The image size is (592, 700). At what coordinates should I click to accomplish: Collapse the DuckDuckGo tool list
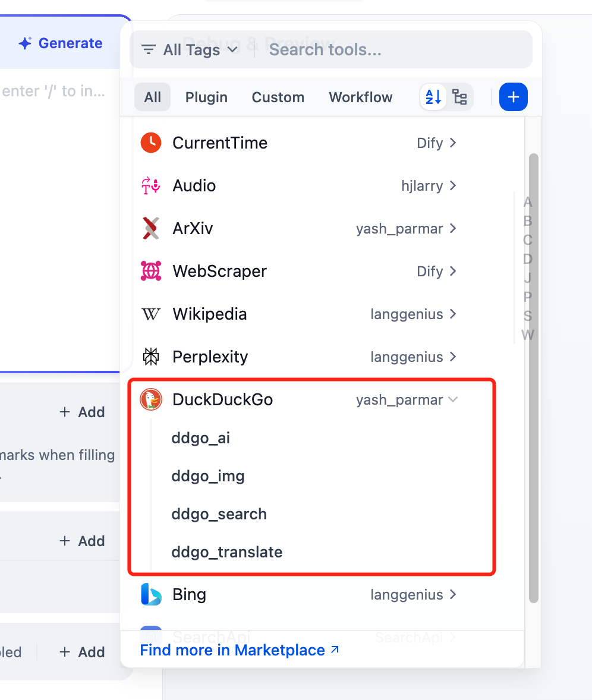[453, 400]
